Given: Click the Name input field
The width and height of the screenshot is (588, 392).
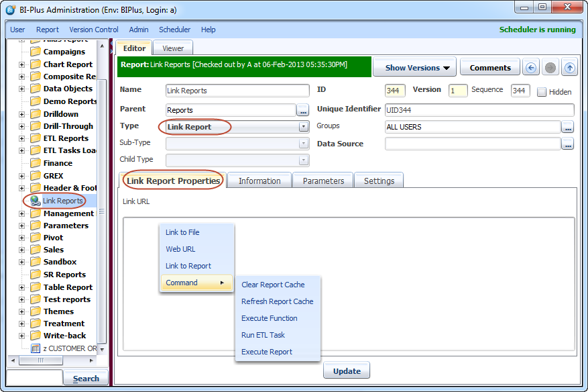Looking at the screenshot, I should 237,91.
